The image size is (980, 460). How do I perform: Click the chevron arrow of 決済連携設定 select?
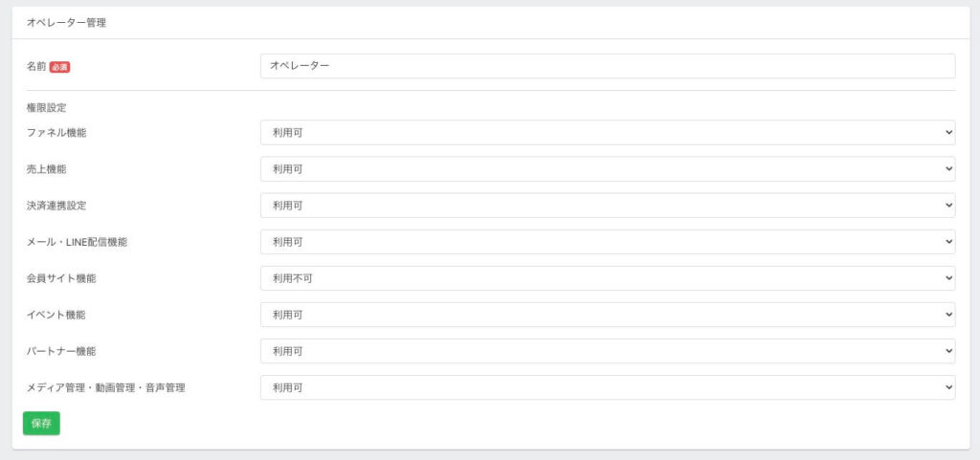click(948, 206)
